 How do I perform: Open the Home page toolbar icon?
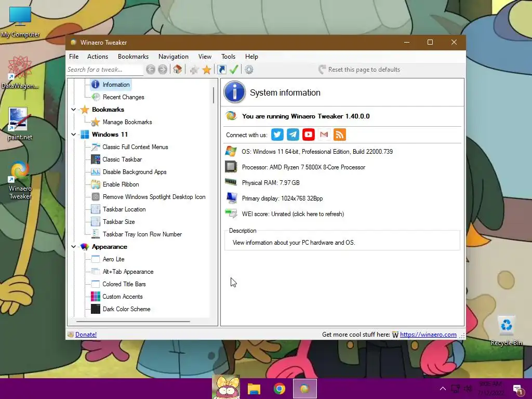pos(177,70)
